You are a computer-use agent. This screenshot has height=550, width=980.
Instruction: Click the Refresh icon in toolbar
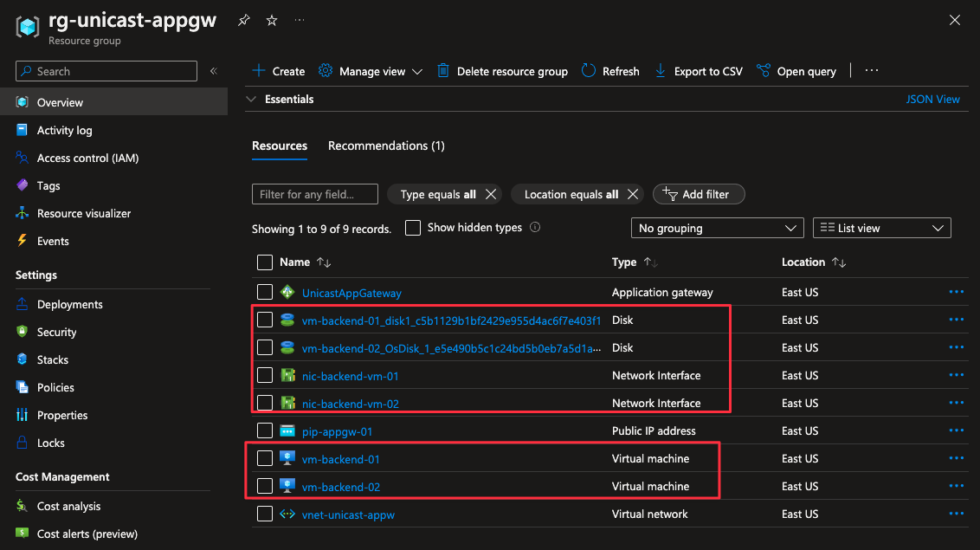coord(589,71)
